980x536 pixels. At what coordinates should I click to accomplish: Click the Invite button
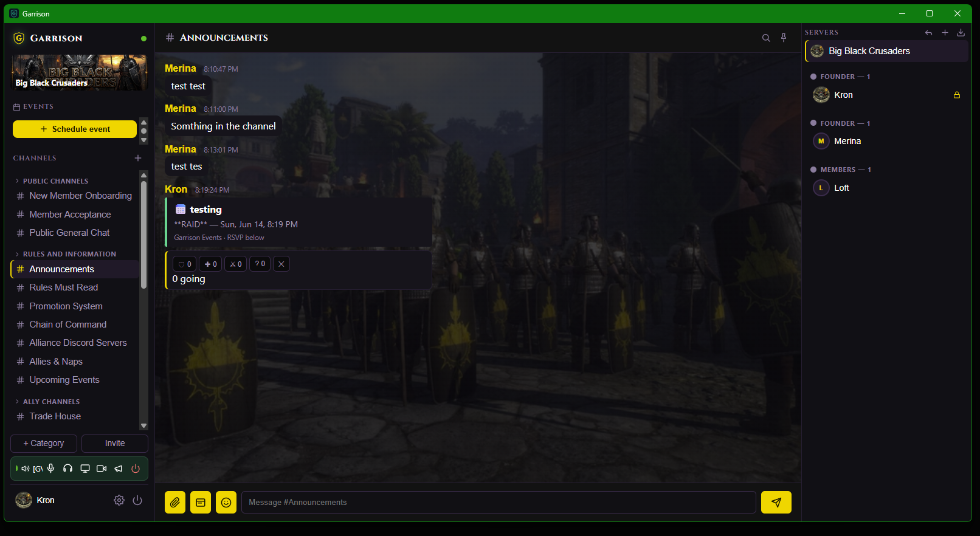[x=115, y=444]
